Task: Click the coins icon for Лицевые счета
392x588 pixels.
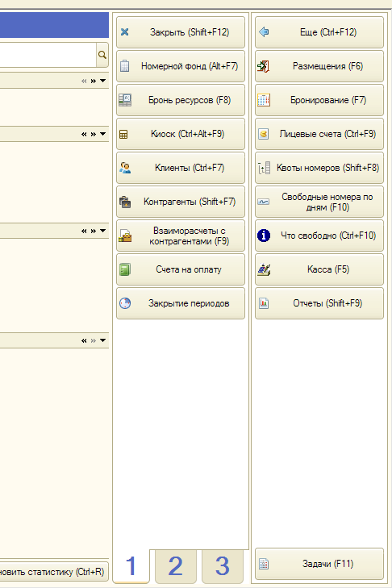Action: click(x=264, y=134)
